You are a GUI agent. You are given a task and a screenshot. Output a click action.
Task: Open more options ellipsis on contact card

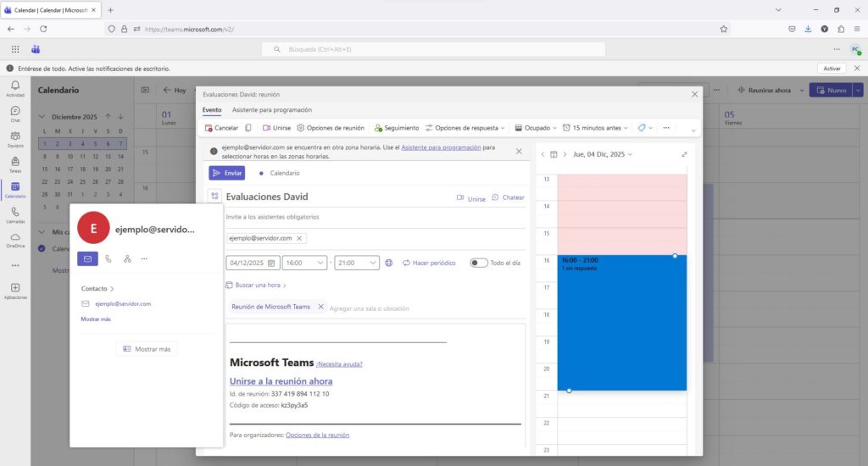tap(144, 258)
